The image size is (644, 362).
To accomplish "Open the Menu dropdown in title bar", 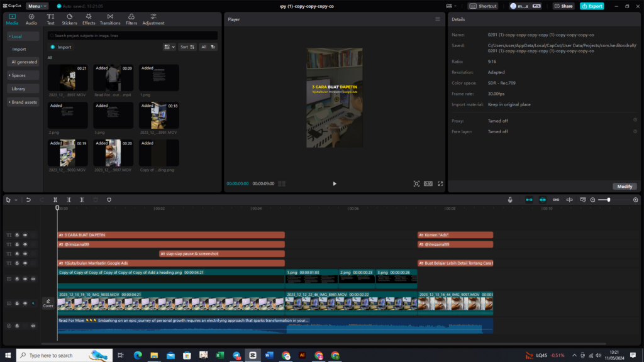I will click(x=36, y=6).
